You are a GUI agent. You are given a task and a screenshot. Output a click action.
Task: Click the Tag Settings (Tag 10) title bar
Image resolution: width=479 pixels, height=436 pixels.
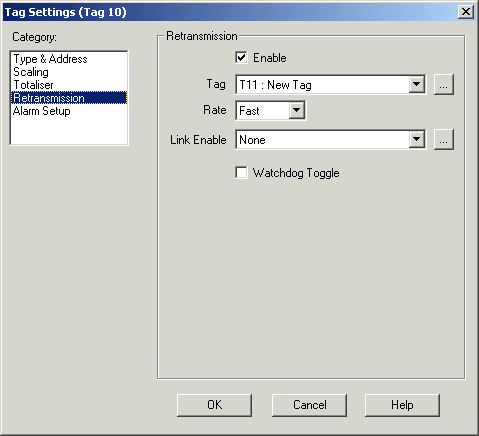(230, 12)
